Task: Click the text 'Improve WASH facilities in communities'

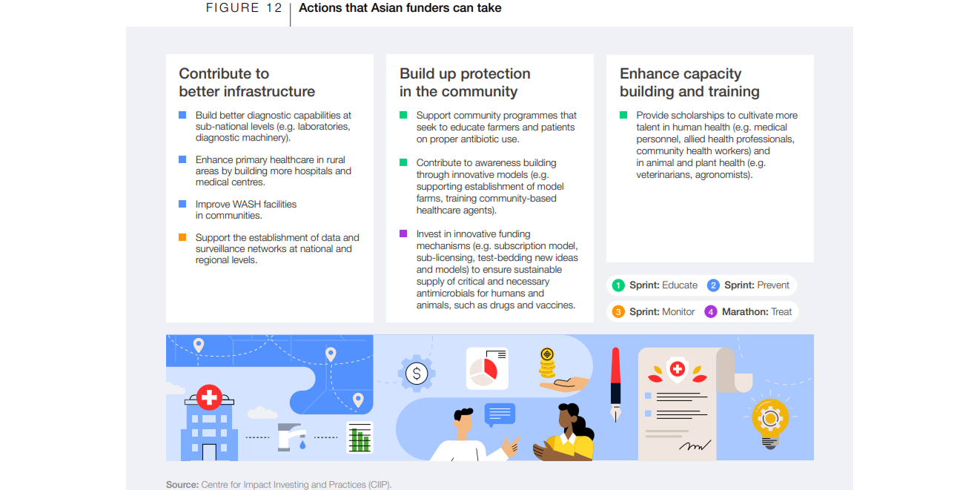Action: click(246, 210)
